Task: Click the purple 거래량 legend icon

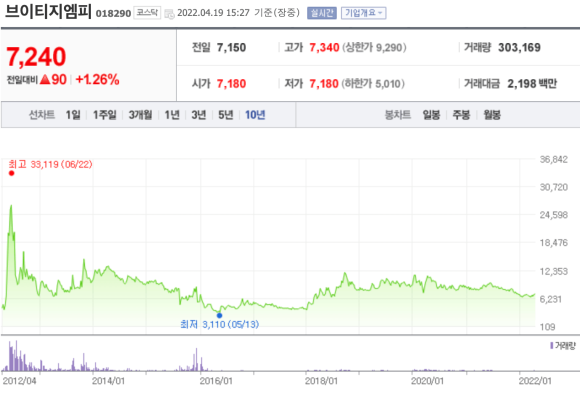Action: tap(552, 345)
